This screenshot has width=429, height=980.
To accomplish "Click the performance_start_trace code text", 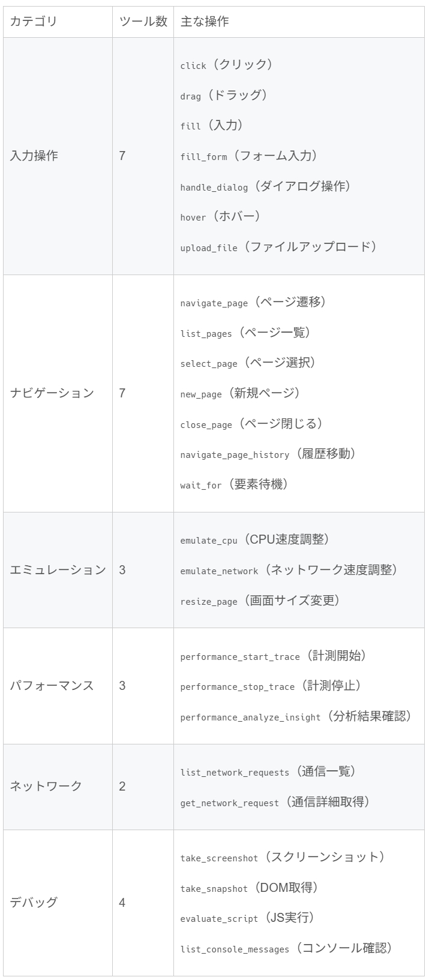I will click(240, 657).
